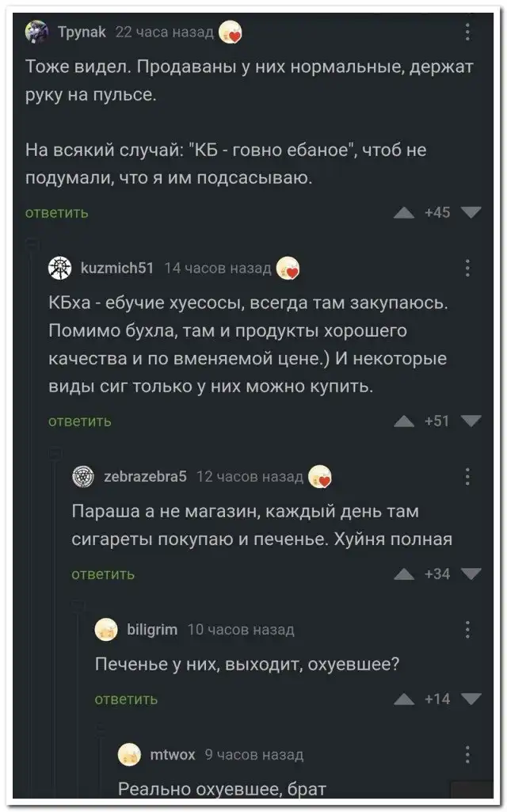Downvote zebrazebra5's comment with +34 rating

(x=471, y=574)
